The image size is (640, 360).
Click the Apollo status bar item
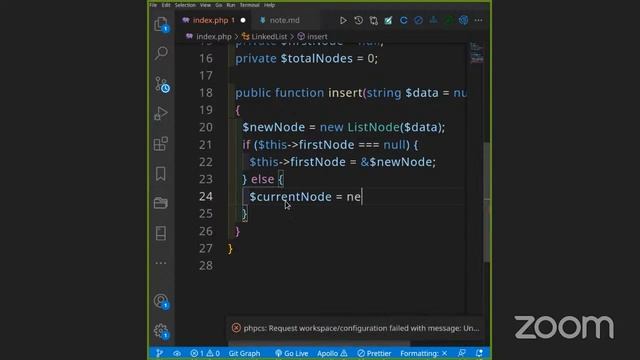(x=332, y=353)
